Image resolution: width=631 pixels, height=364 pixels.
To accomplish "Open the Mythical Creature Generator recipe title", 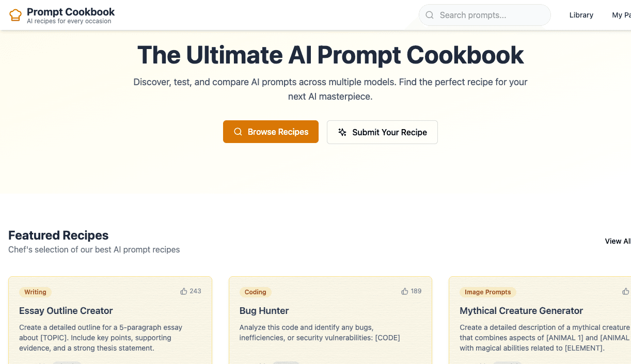I will (521, 311).
